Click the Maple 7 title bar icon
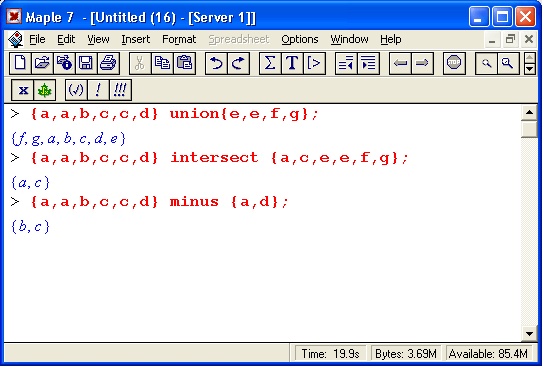542x366 pixels. [x=14, y=16]
